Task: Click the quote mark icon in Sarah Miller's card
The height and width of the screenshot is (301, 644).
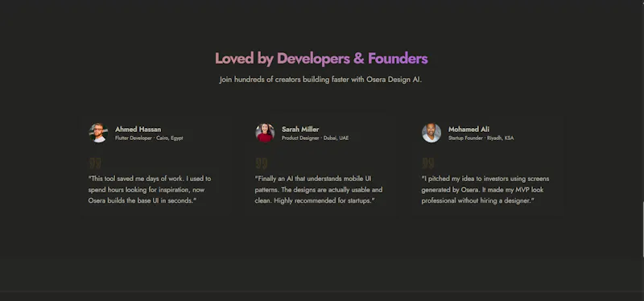Action: coord(261,163)
